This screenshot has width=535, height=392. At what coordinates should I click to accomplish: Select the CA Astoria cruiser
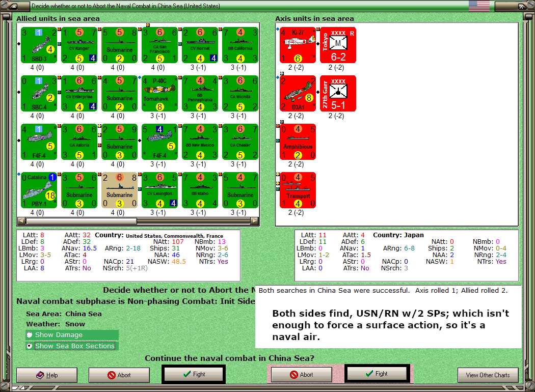coord(79,142)
